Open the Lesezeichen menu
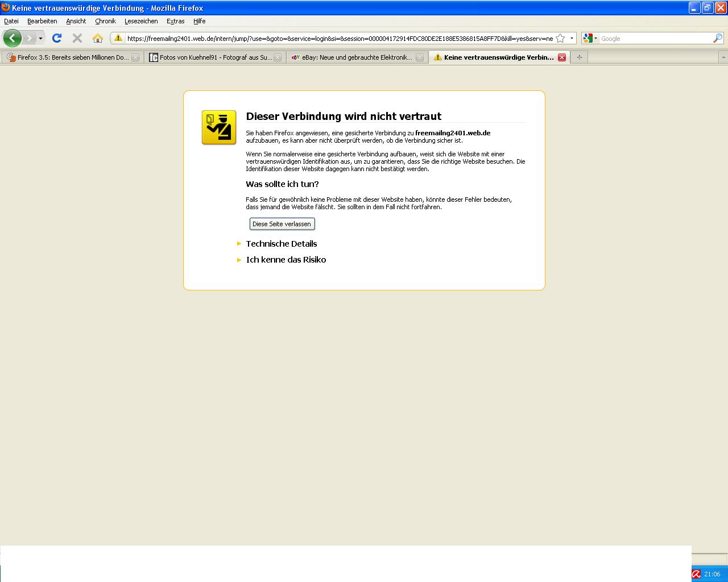728x582 pixels. point(141,21)
